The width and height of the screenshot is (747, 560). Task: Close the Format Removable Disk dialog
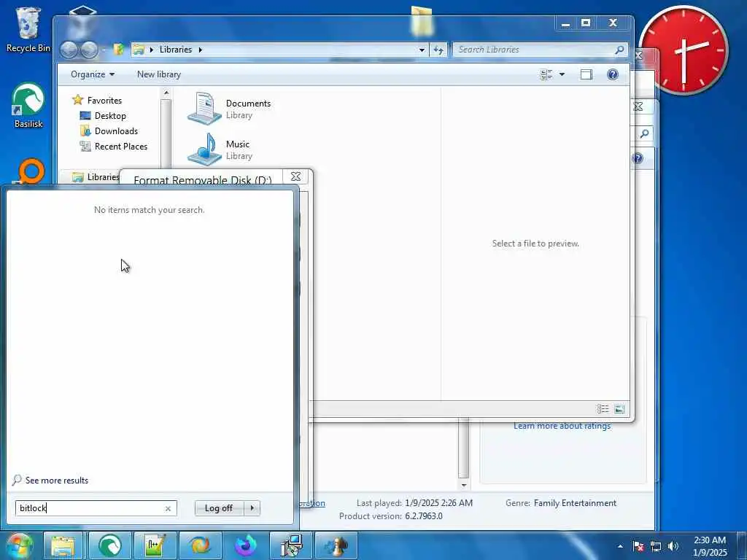295,176
